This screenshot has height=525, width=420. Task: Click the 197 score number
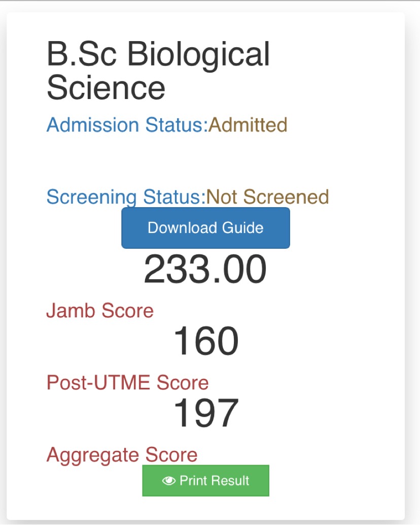(206, 413)
